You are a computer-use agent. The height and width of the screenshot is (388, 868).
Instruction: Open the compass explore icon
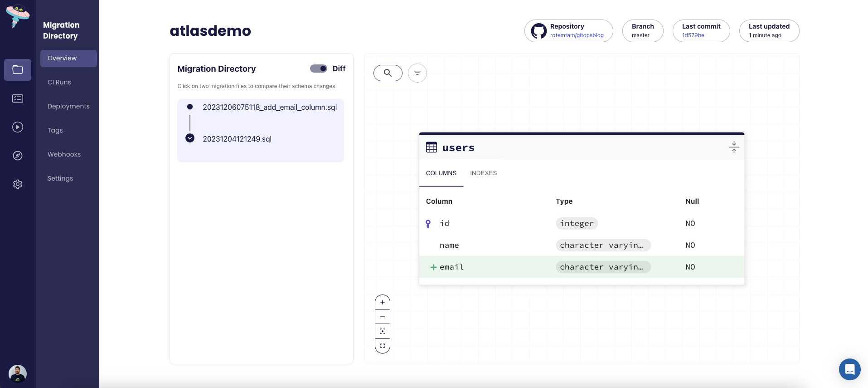[18, 156]
